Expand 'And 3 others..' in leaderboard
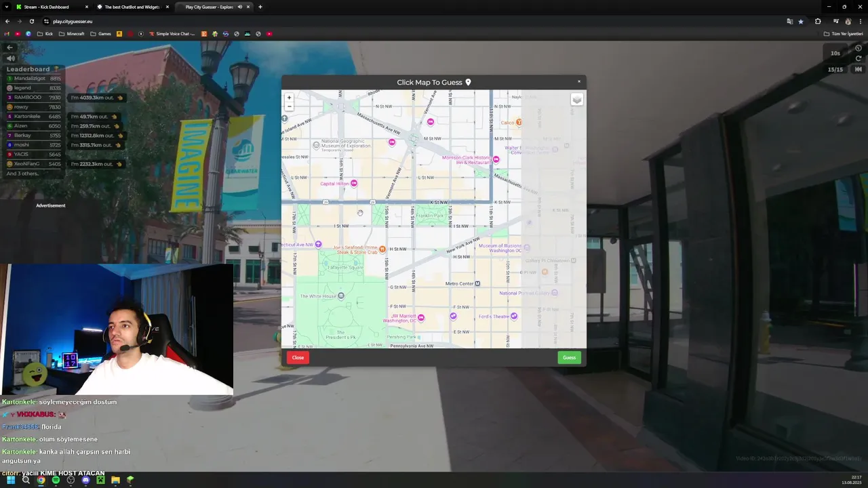Screen dimensions: 868x488 pyautogui.click(x=23, y=174)
